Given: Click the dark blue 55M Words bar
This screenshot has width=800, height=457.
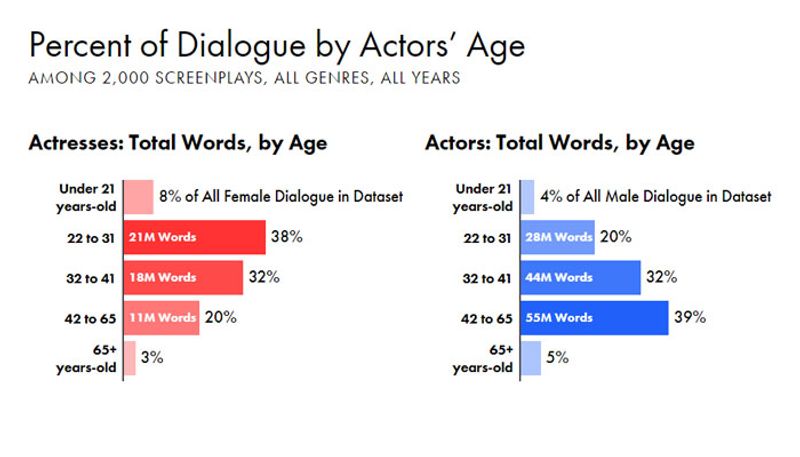Looking at the screenshot, I should [595, 318].
